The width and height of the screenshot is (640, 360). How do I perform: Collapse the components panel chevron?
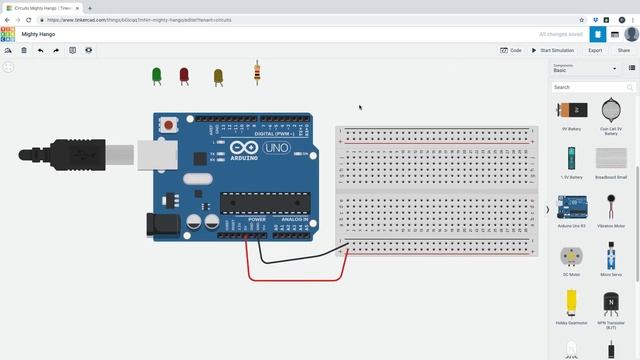[547, 210]
